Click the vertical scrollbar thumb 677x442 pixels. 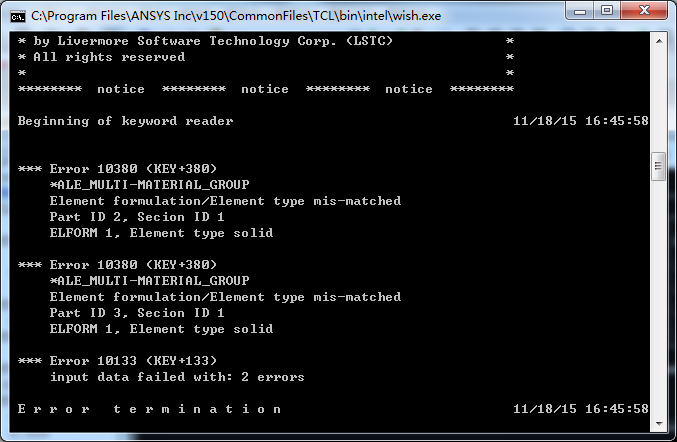point(658,166)
